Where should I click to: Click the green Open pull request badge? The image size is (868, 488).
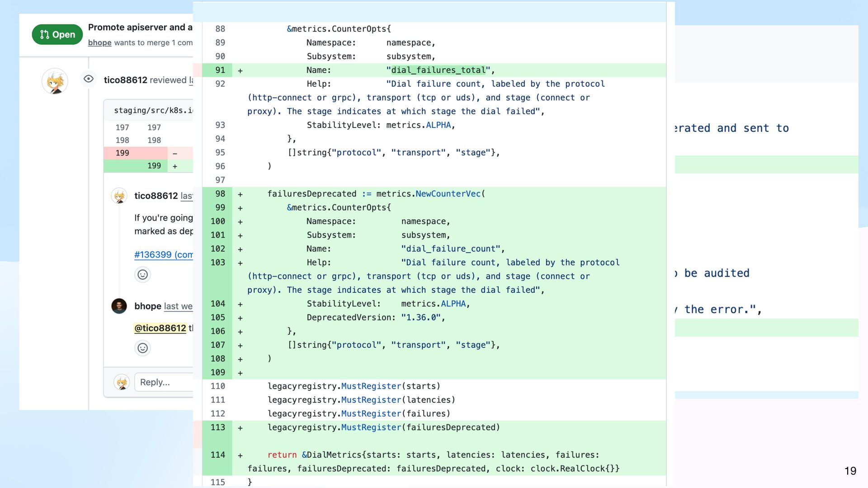pyautogui.click(x=57, y=34)
